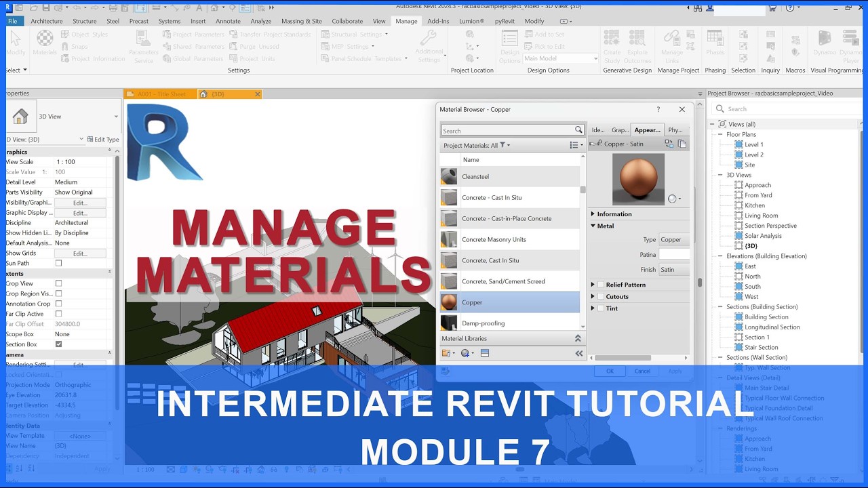This screenshot has height=488, width=868.
Task: Click Purge Unused in the ribbon
Action: point(254,47)
